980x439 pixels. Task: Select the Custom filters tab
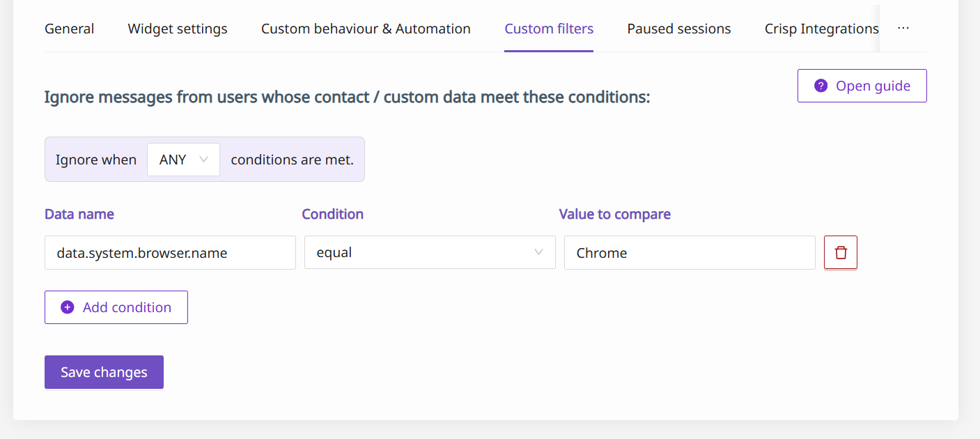point(549,29)
